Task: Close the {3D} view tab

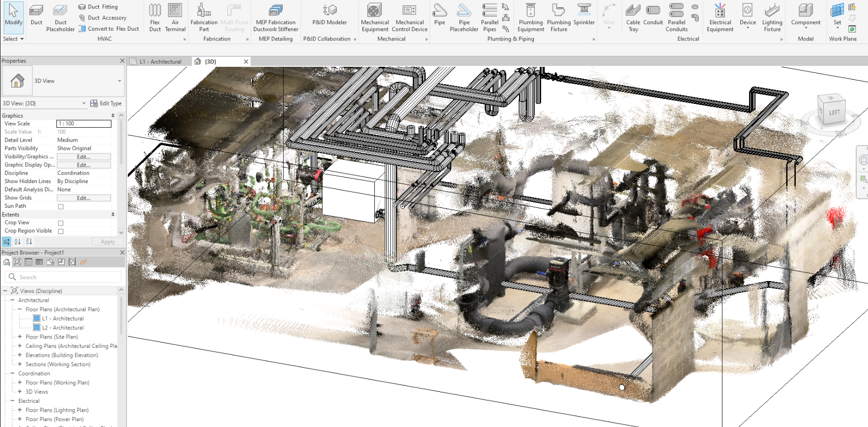Action: [x=246, y=61]
